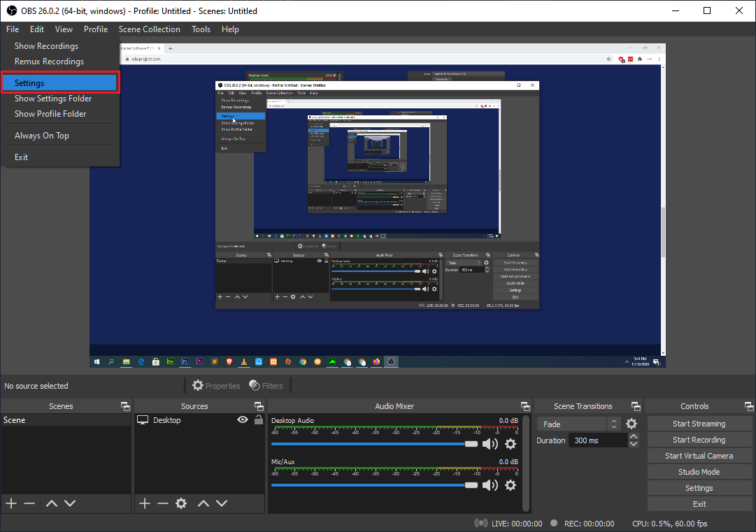Open the View menu
Image resolution: width=756 pixels, height=532 pixels.
[64, 29]
